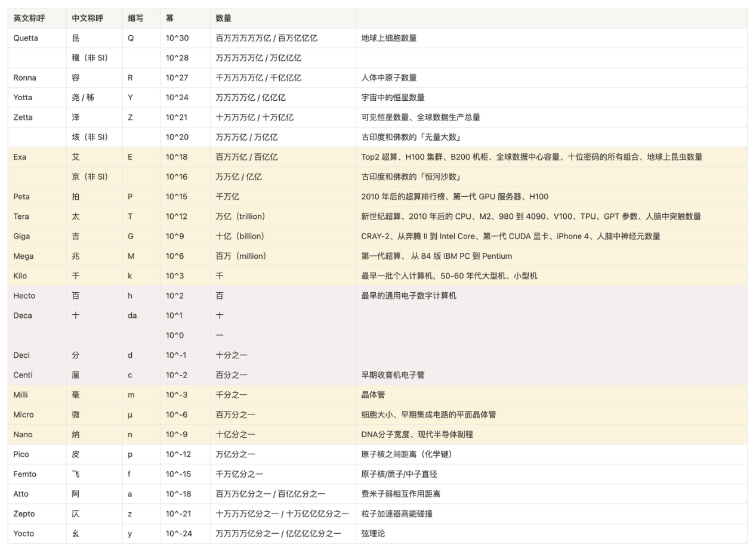
Task: Select the Yotta cell
Action: click(x=37, y=97)
